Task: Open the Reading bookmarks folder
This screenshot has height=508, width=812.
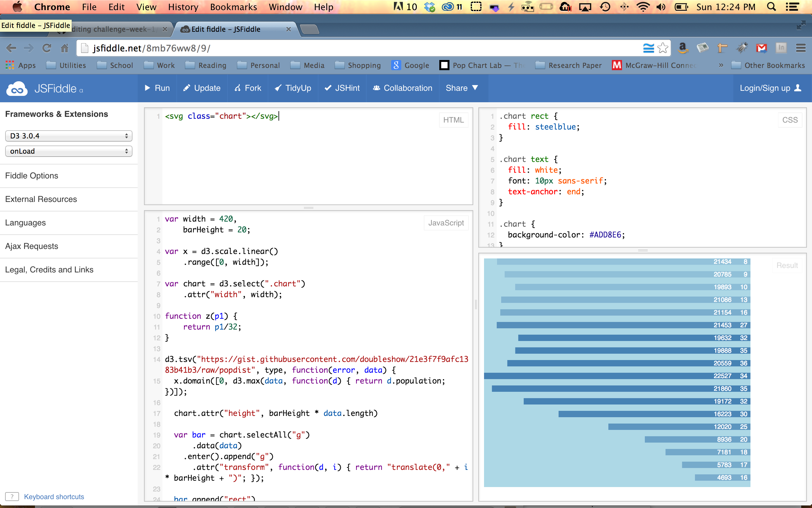Action: coord(206,65)
